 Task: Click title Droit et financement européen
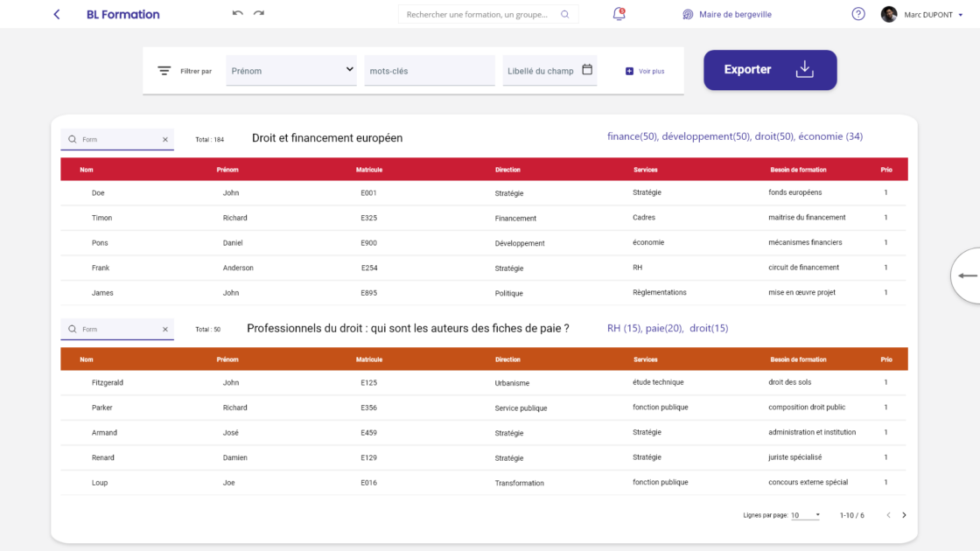[327, 138]
